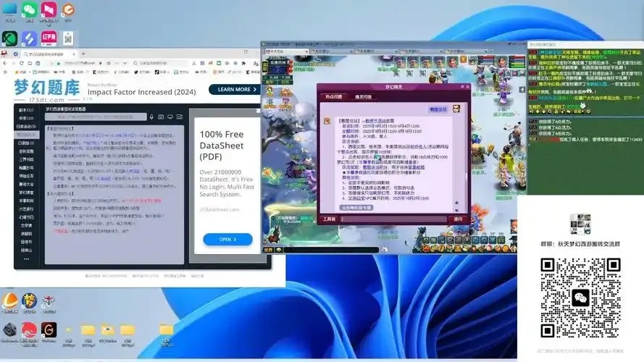Click the picture icon beside the quiz search box
The height and width of the screenshot is (362, 644).
click(180, 117)
